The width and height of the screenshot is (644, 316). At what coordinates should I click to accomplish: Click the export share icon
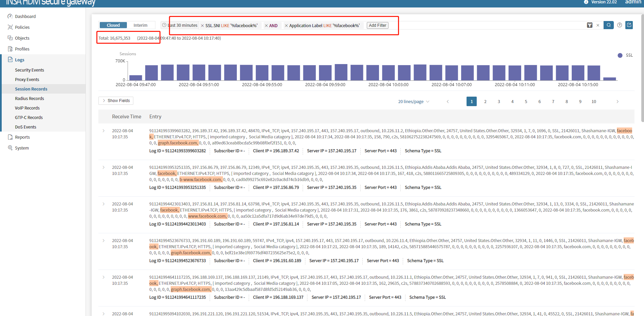(x=629, y=25)
